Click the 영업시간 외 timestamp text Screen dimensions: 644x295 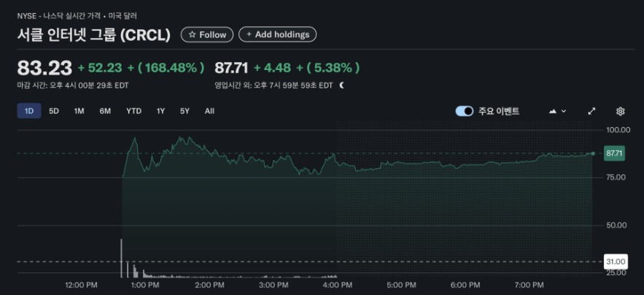(x=273, y=86)
